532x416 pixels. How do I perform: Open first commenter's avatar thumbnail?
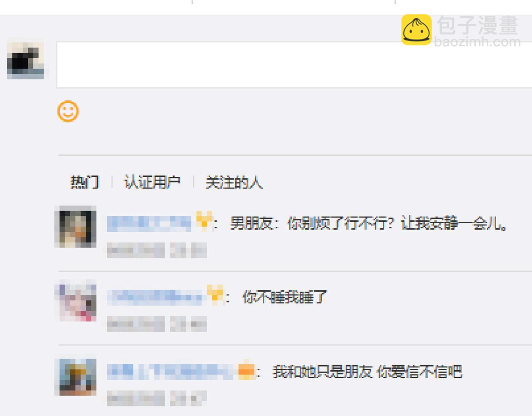(x=76, y=227)
